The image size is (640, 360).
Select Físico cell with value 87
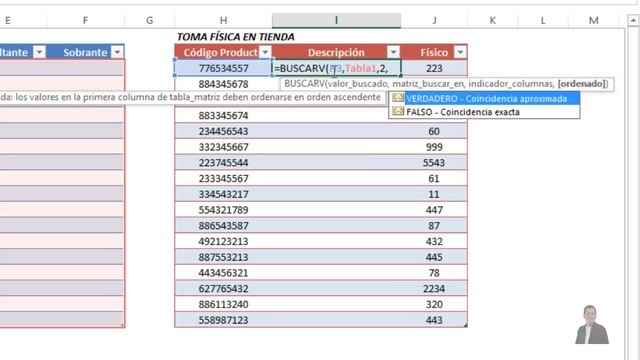[x=434, y=226]
